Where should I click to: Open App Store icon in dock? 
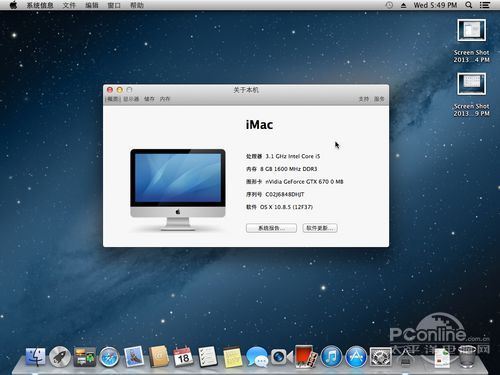click(x=356, y=357)
